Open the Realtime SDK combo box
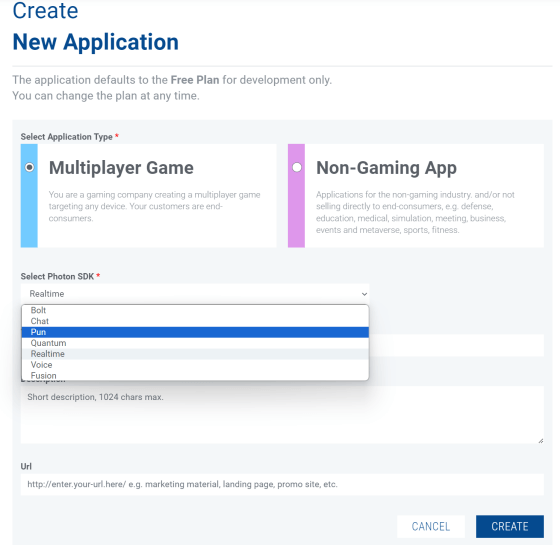The image size is (560, 546). pos(195,294)
